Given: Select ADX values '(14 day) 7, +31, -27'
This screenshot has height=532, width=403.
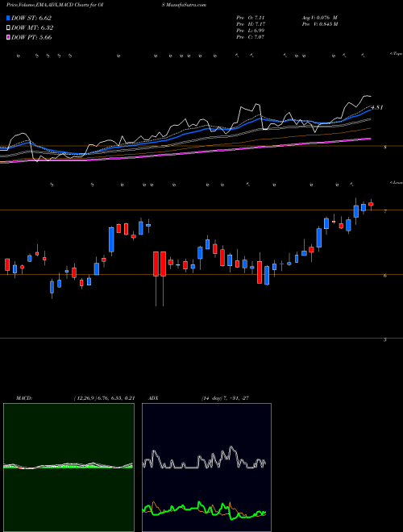Looking at the screenshot, I should (x=225, y=398).
